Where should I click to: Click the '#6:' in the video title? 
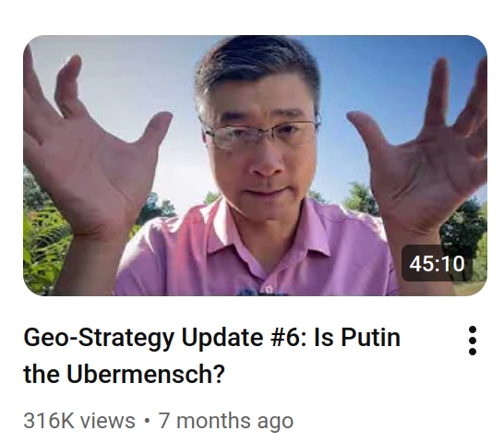(x=289, y=338)
